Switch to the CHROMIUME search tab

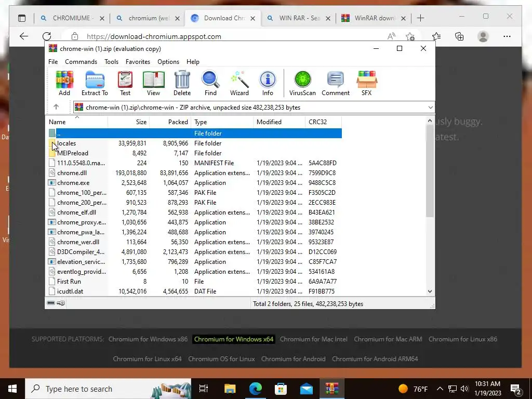click(x=72, y=18)
